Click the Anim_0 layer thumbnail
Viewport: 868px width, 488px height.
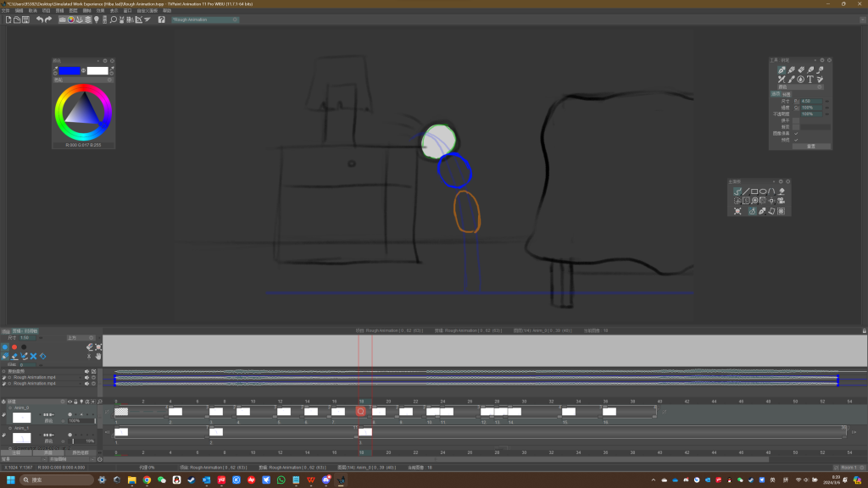22,418
